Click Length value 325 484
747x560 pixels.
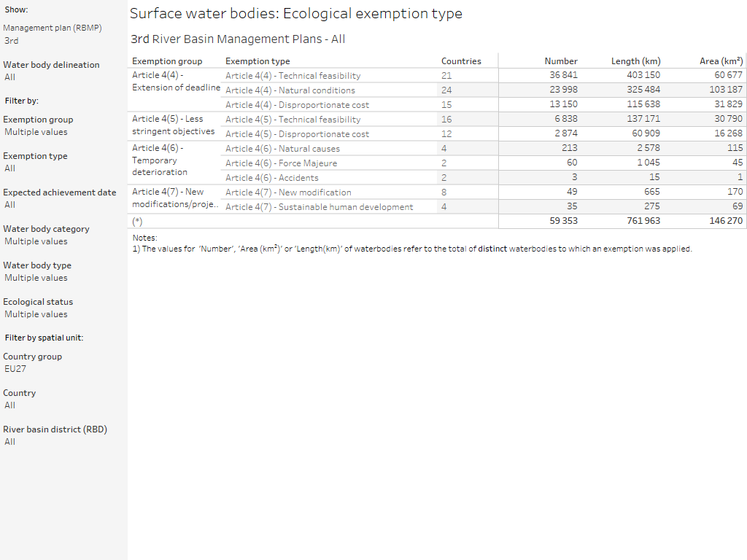pos(643,90)
